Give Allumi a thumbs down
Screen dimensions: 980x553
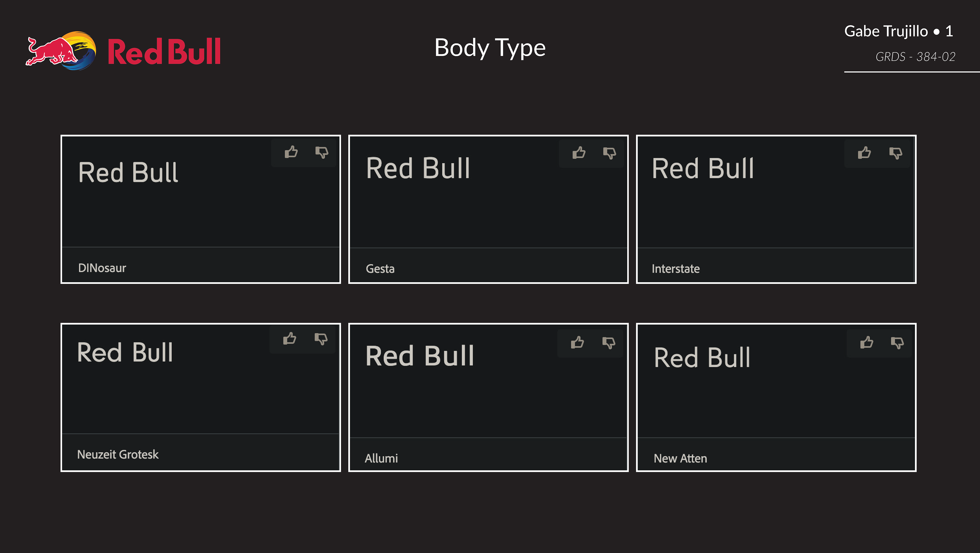[x=609, y=343]
